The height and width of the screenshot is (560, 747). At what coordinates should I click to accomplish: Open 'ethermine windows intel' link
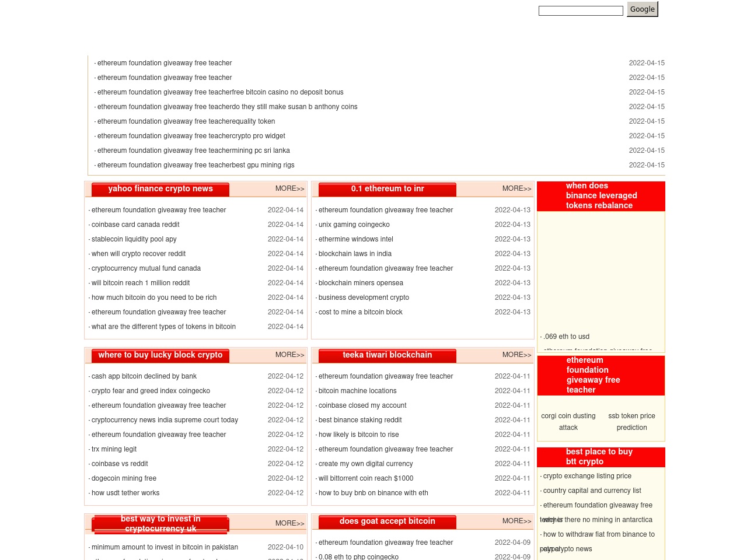click(x=356, y=239)
